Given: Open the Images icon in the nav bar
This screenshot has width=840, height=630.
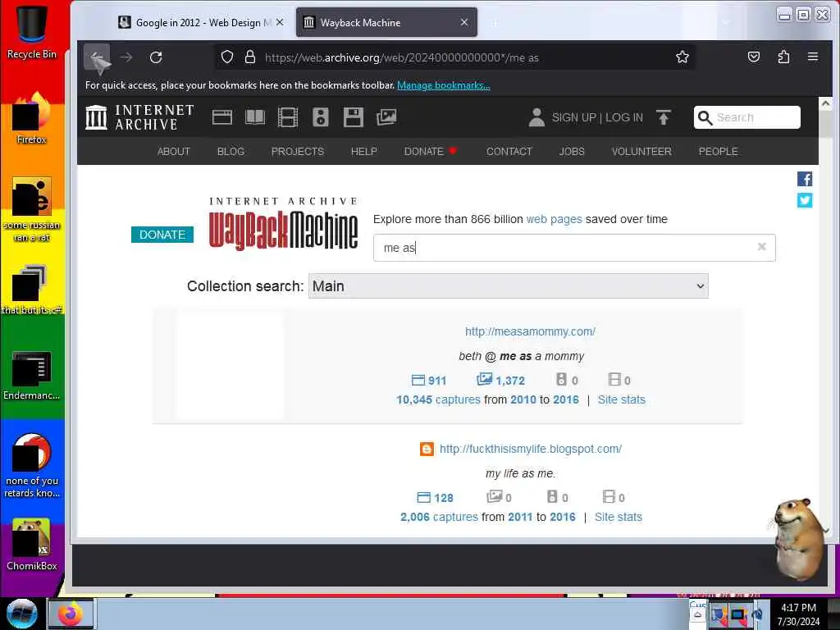Looking at the screenshot, I should [x=386, y=117].
